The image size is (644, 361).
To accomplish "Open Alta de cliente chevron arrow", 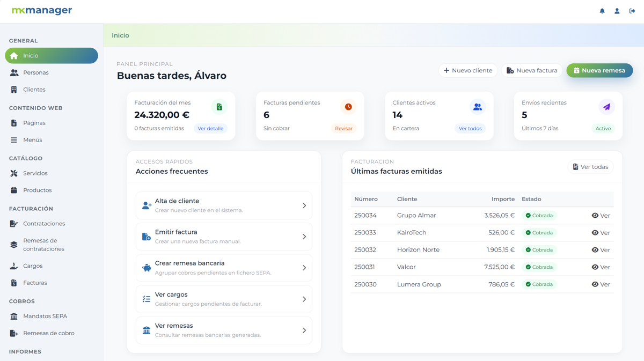I will (x=304, y=205).
